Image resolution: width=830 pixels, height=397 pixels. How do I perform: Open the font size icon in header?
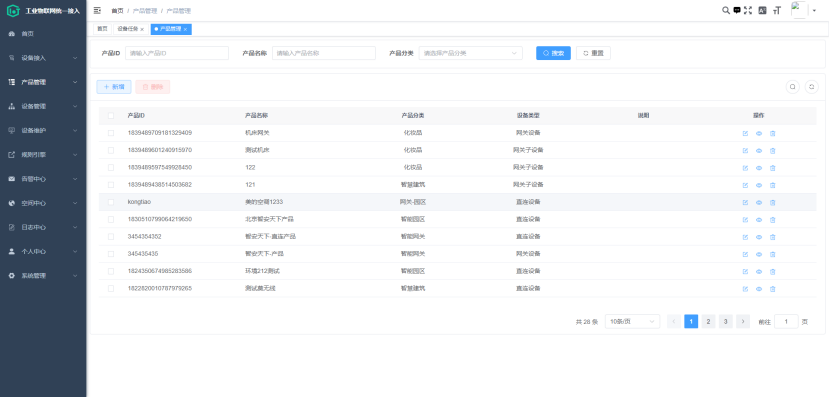(x=777, y=10)
